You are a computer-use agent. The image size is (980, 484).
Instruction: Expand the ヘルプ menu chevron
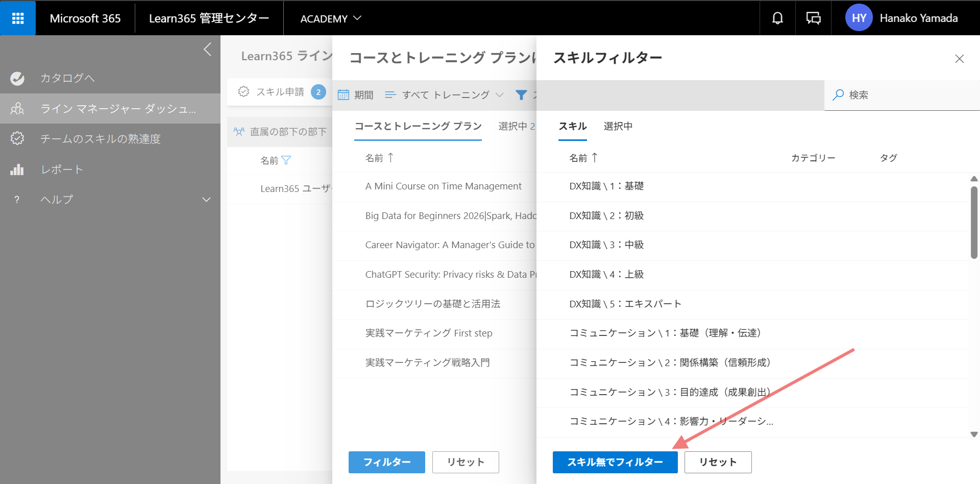pos(207,200)
